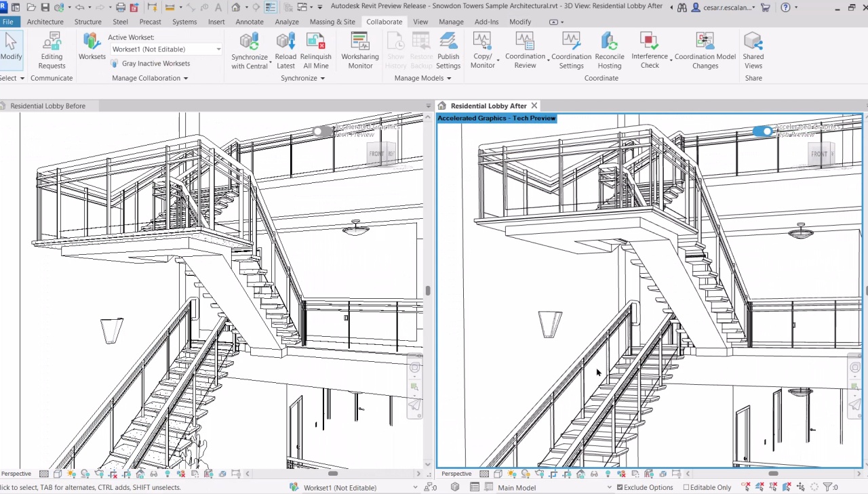This screenshot has height=494, width=868.
Task: Open Coordination Model Changes
Action: coord(705,51)
